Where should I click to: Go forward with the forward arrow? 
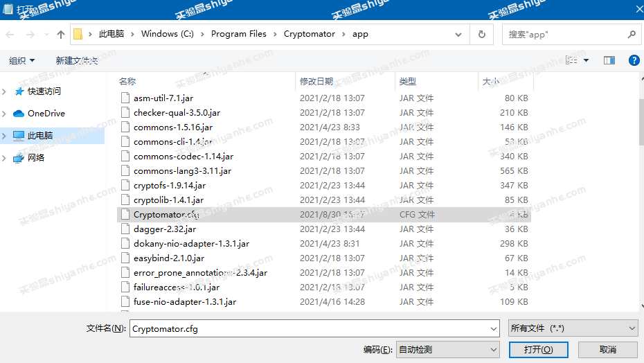(x=30, y=35)
